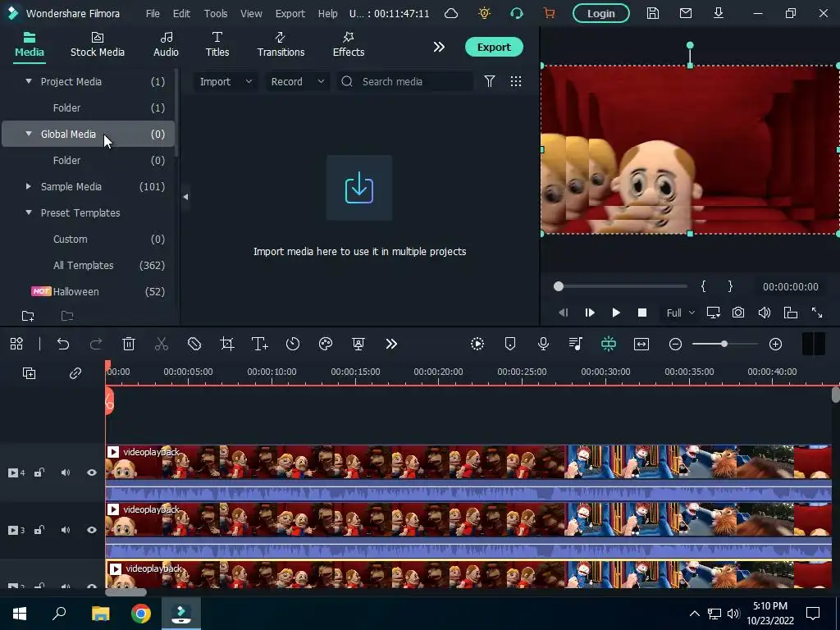Open the Transitions tab
This screenshot has height=630, width=840.
click(x=281, y=45)
